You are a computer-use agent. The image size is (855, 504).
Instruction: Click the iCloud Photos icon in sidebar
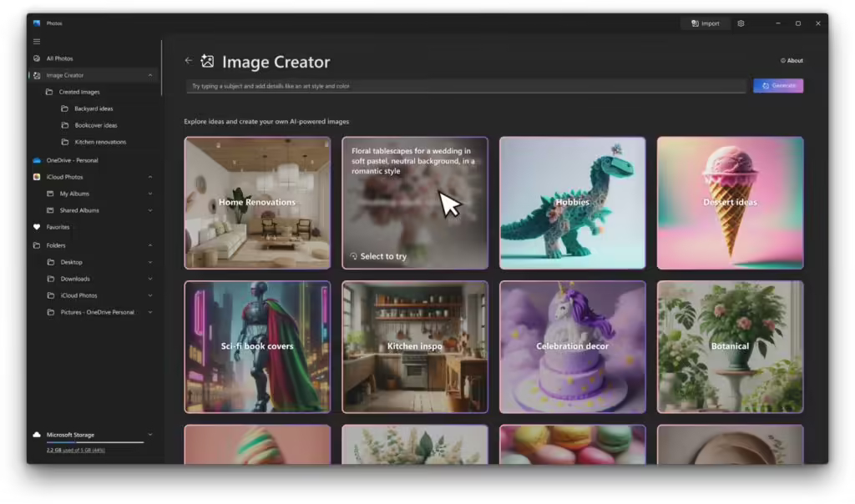37,177
